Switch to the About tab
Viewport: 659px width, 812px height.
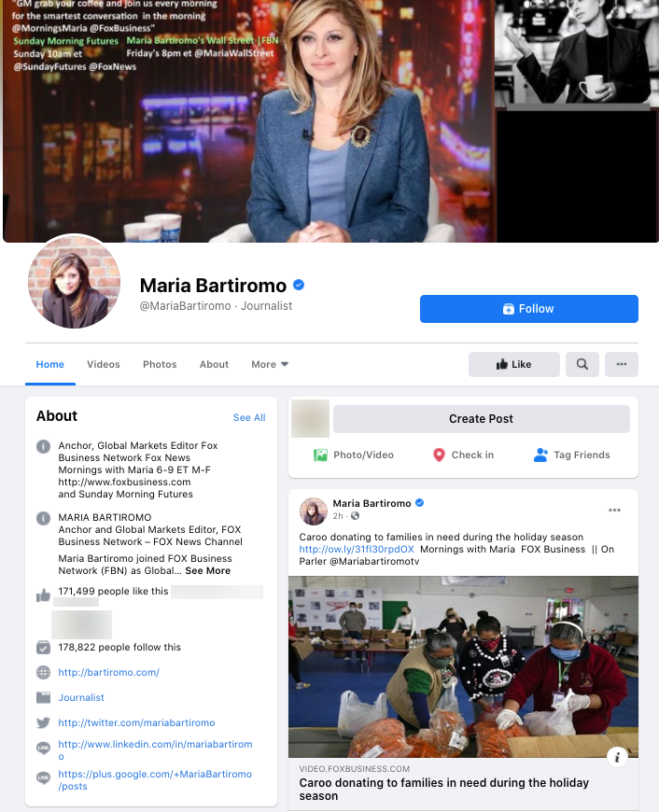click(x=214, y=364)
